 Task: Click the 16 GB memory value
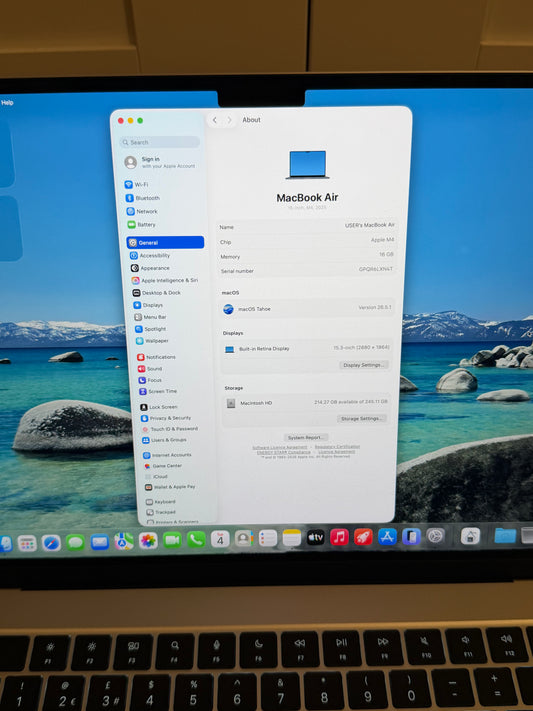[x=386, y=254]
